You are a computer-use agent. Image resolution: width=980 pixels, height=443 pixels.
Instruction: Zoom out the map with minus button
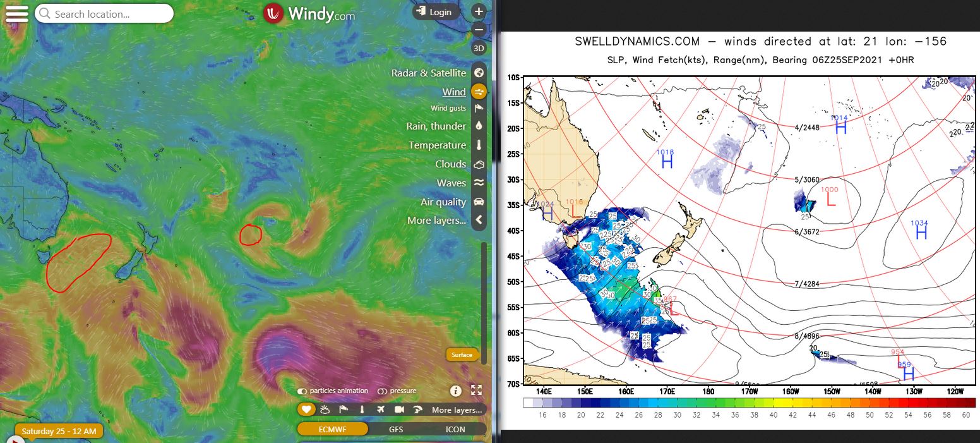[x=479, y=29]
